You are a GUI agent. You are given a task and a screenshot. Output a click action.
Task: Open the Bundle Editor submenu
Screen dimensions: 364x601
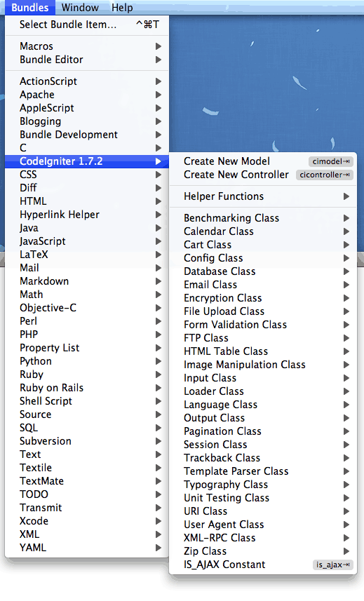86,60
